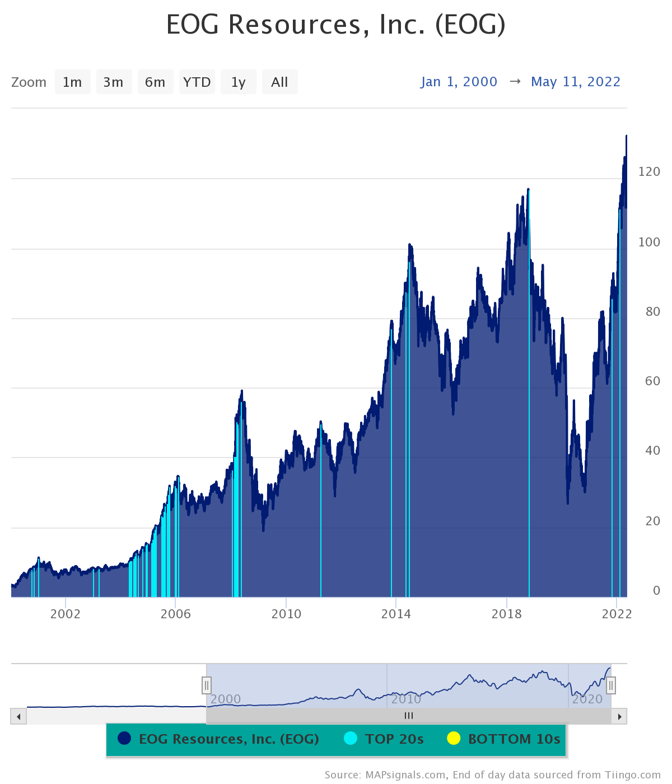Click the 40 y-axis value

point(653,450)
